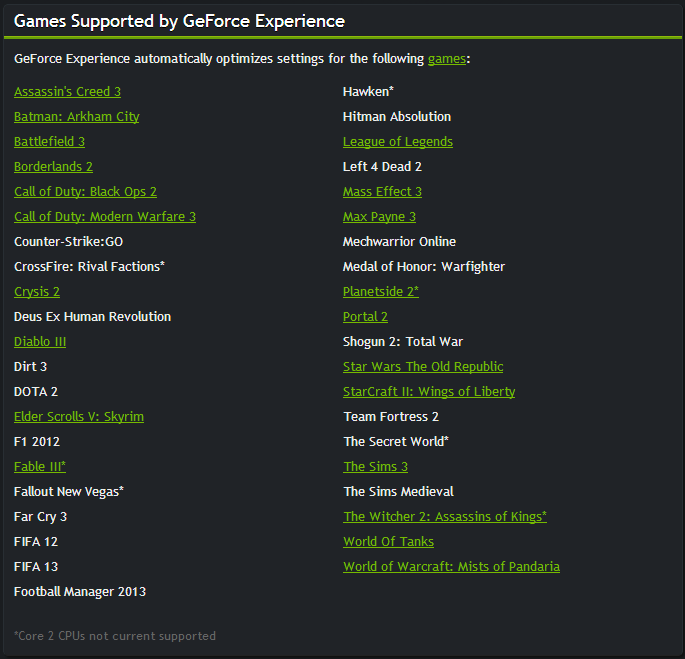
Task: Open the 'games' link in intro sentence
Action: point(446,59)
